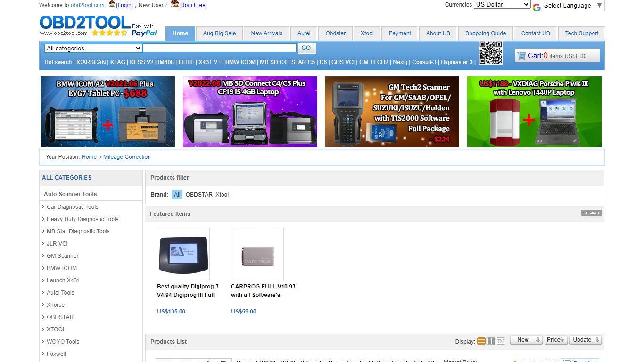Open Launch X431 category
Image resolution: width=644 pixels, height=362 pixels.
(x=63, y=280)
